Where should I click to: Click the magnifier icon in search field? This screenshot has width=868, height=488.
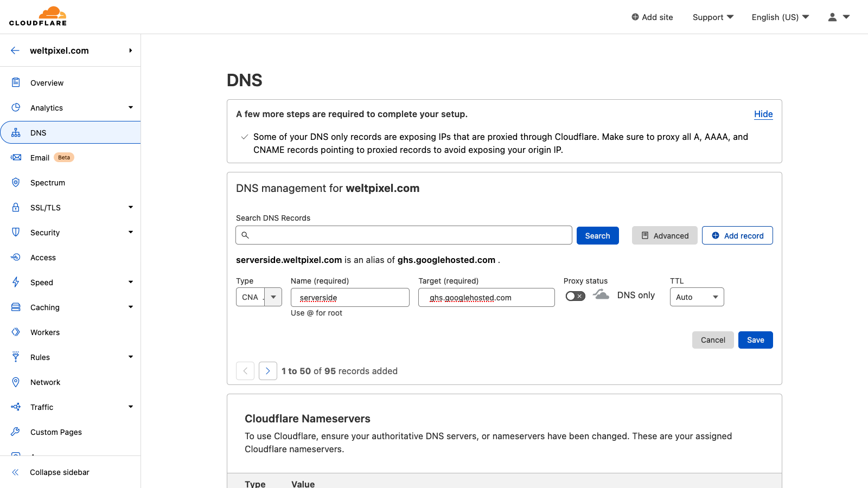coord(245,235)
